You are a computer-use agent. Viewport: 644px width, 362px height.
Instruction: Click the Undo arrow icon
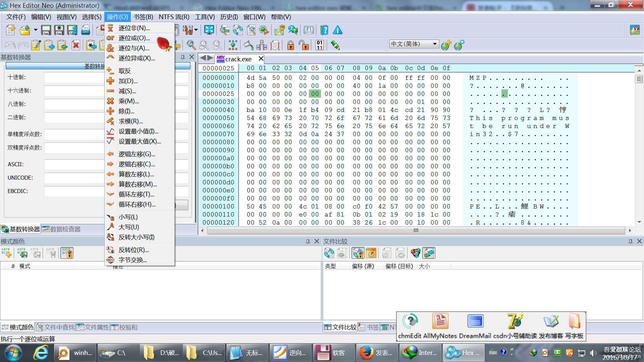point(10,45)
